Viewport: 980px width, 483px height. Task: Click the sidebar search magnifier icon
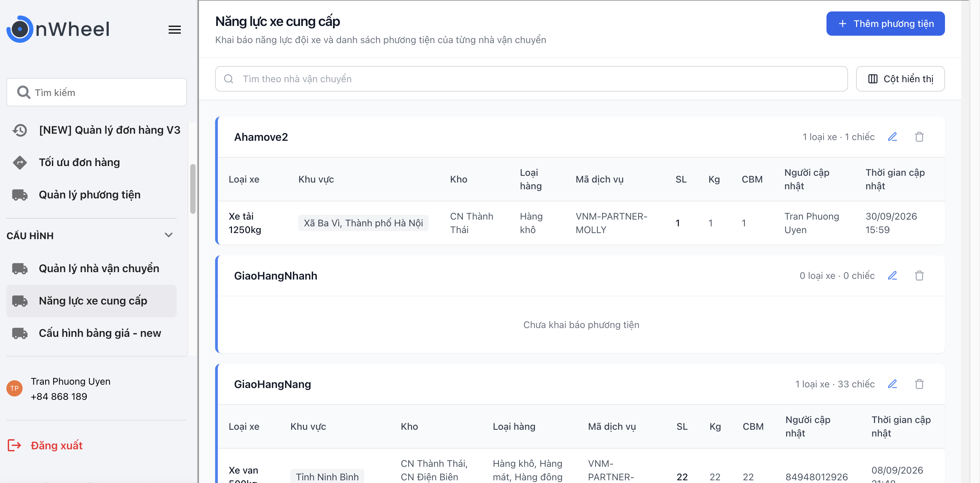click(24, 93)
